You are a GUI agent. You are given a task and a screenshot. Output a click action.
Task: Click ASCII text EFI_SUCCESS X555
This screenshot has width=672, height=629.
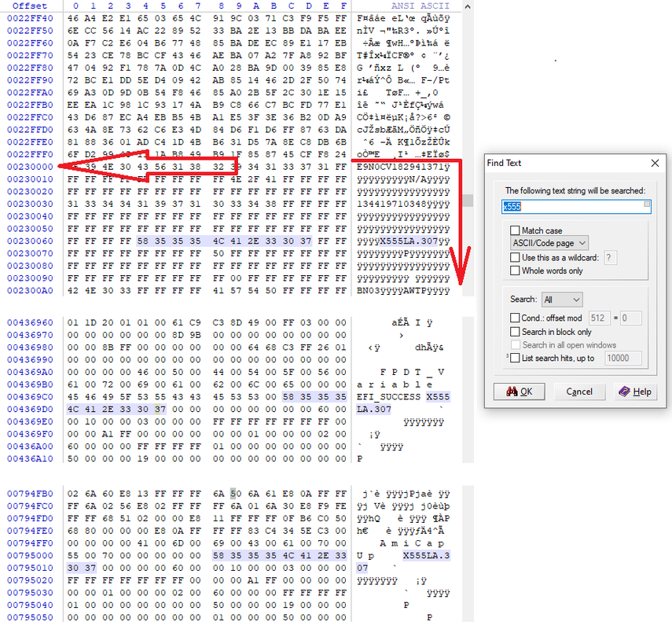[403, 396]
